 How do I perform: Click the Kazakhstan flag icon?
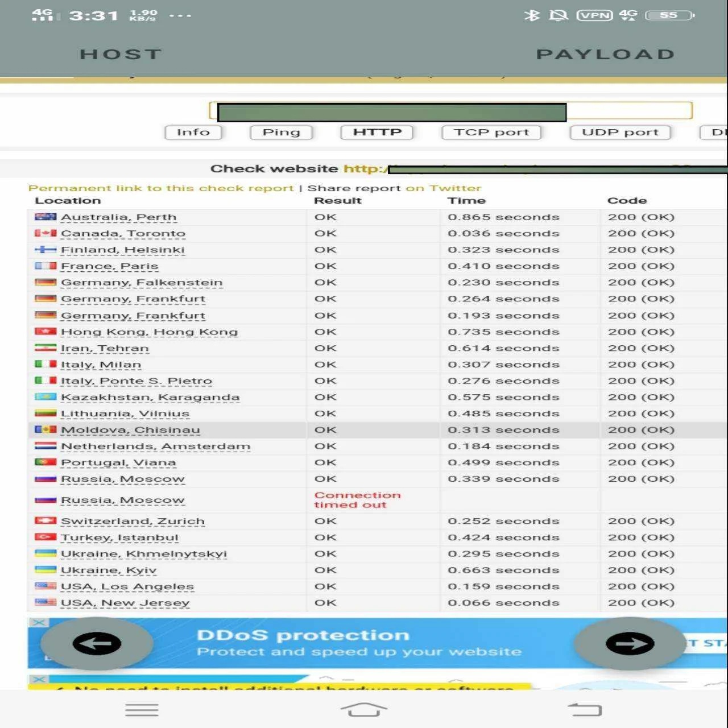(45, 397)
